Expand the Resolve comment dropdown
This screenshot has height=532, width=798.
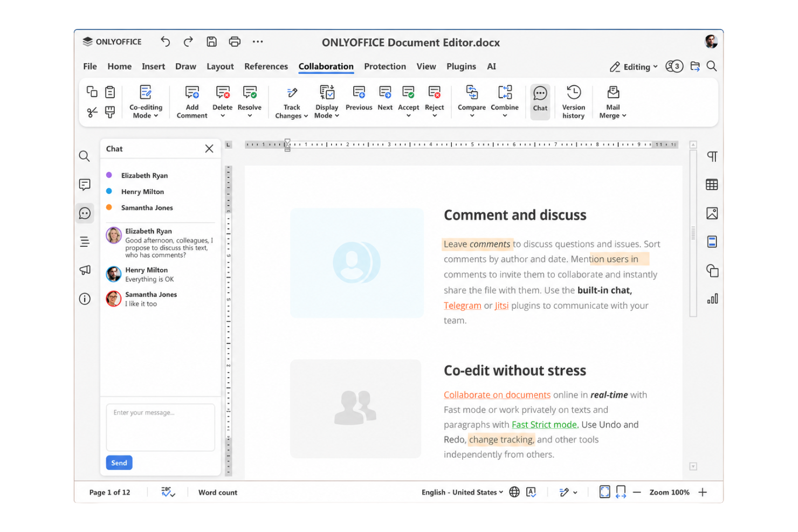250,116
